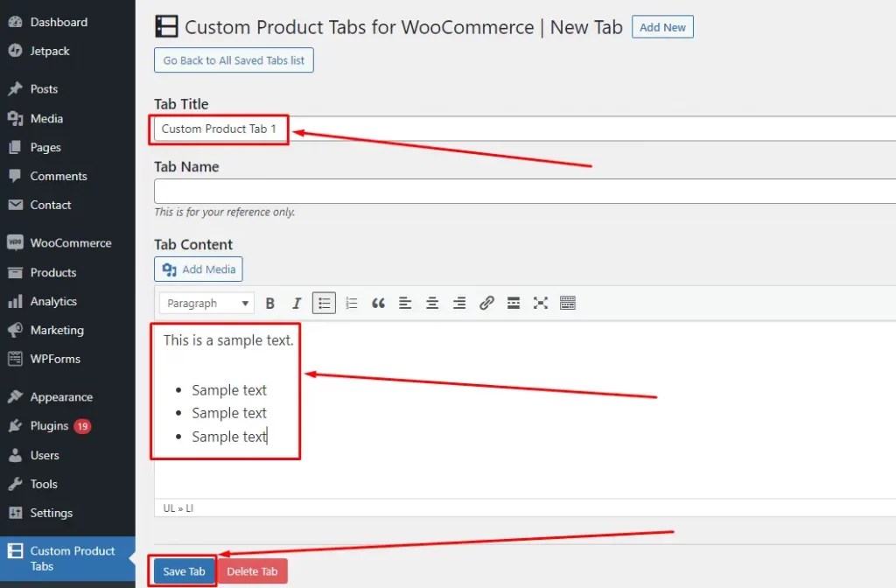Go to the Dashboard menu
This screenshot has width=896, height=588.
[x=54, y=22]
